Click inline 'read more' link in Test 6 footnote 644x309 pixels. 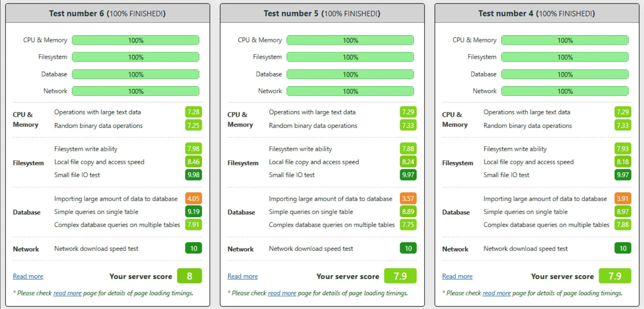tap(67, 293)
